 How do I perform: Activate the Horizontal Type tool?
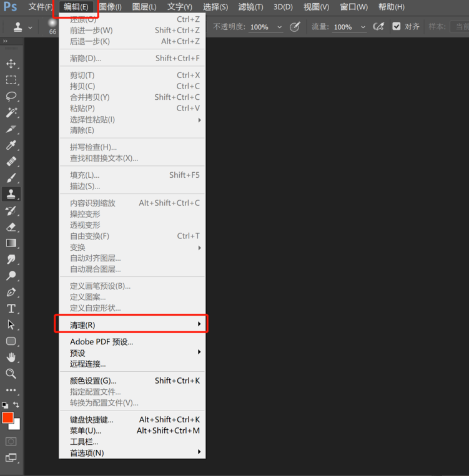pyautogui.click(x=11, y=308)
